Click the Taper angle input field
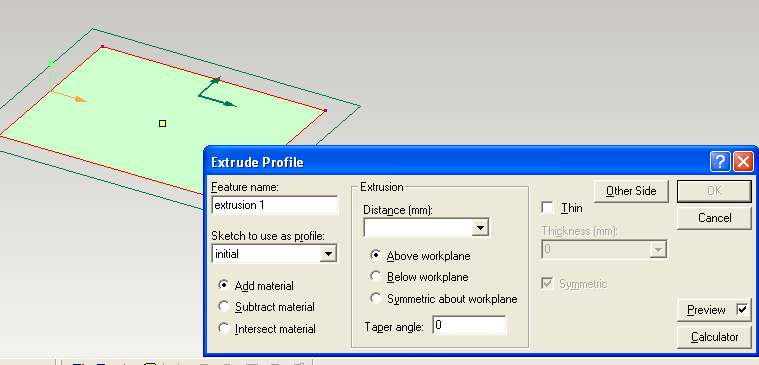This screenshot has width=759, height=365. click(x=469, y=325)
